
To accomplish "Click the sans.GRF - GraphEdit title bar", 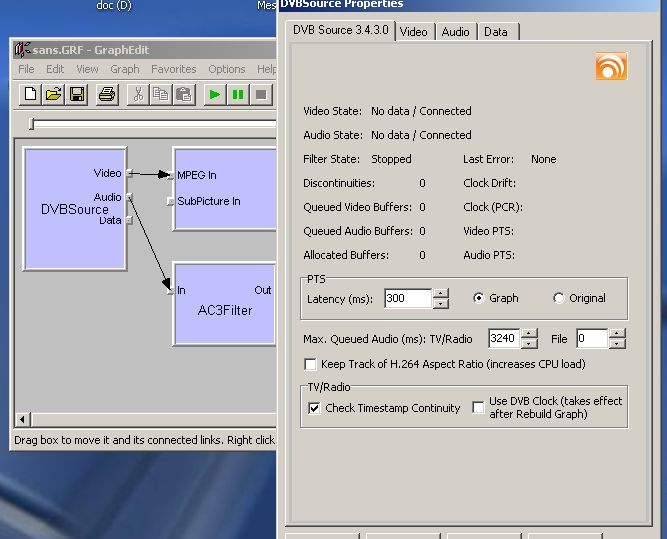I will click(x=144, y=50).
